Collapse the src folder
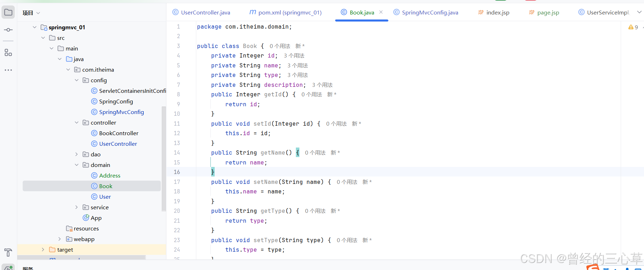The width and height of the screenshot is (644, 270). coord(43,38)
